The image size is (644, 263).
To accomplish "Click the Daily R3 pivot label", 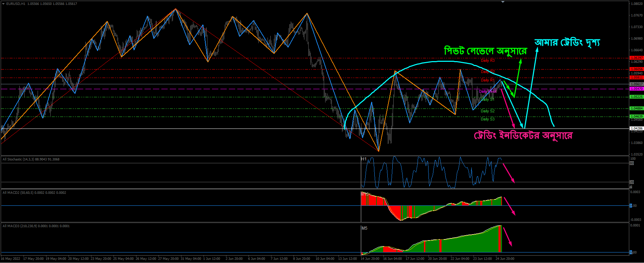I will [x=488, y=60].
